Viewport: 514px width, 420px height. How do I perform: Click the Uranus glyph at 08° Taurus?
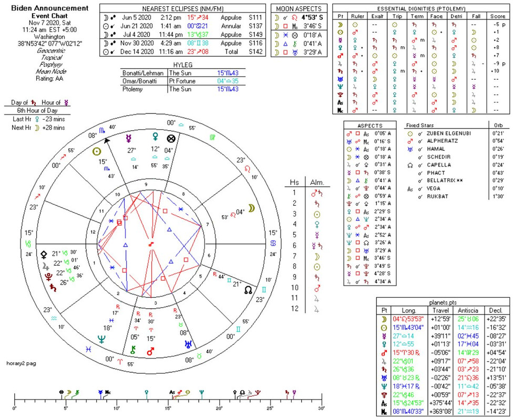[189, 344]
